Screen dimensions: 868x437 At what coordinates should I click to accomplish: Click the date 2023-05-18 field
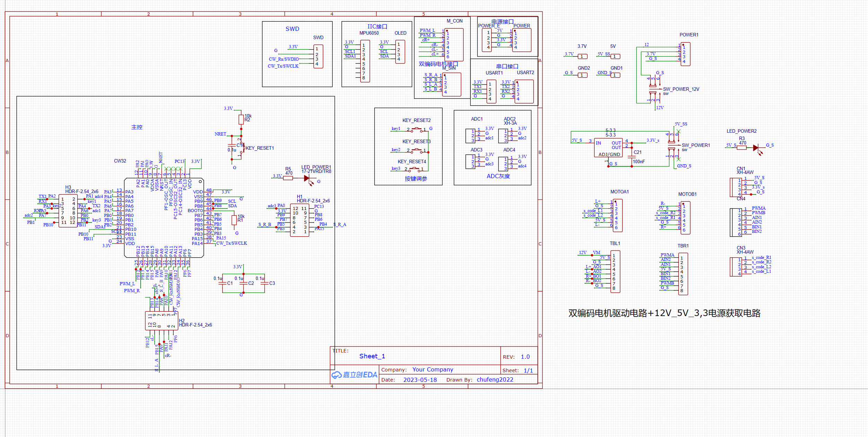click(x=420, y=380)
